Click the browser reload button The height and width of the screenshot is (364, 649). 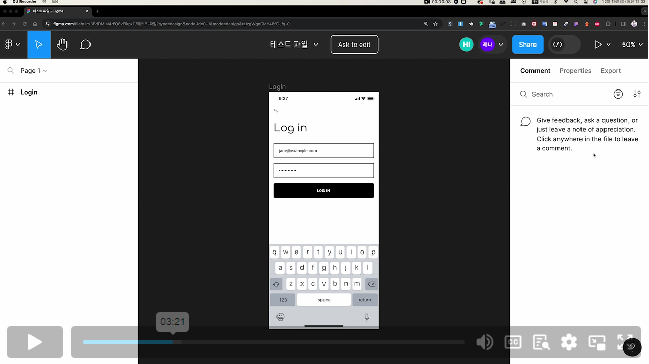(24, 24)
